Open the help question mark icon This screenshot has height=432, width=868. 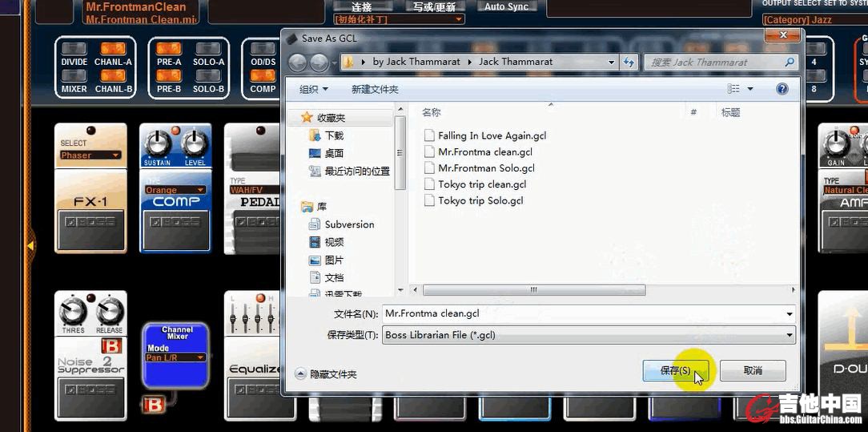tap(782, 89)
